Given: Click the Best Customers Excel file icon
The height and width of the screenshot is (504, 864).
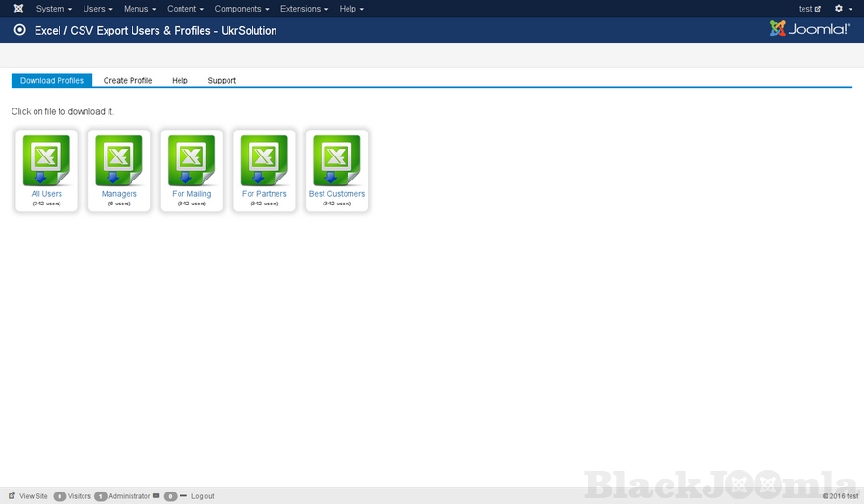Looking at the screenshot, I should click(x=337, y=160).
